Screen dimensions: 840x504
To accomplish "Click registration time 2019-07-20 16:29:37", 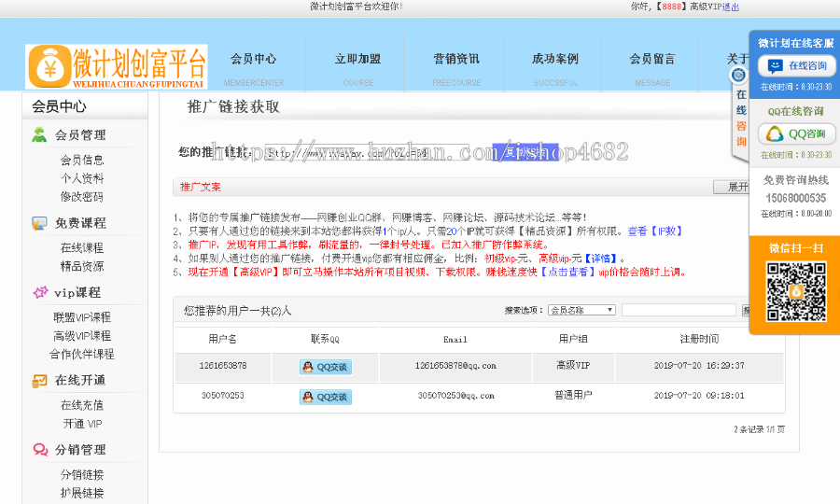I will pyautogui.click(x=699, y=366).
